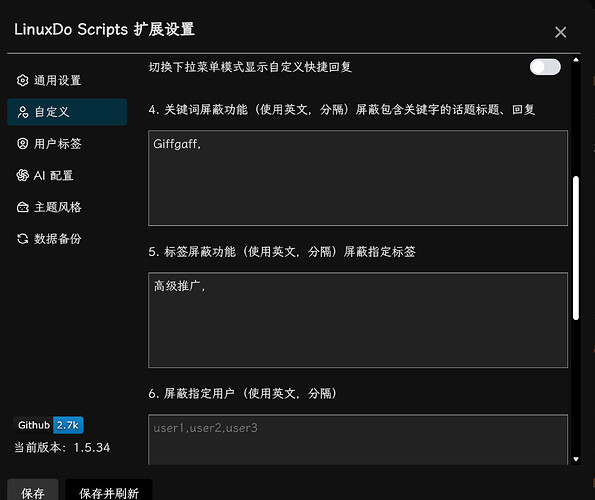Toggle dropdown mode for custom quick replies
The height and width of the screenshot is (500, 595).
click(x=545, y=67)
